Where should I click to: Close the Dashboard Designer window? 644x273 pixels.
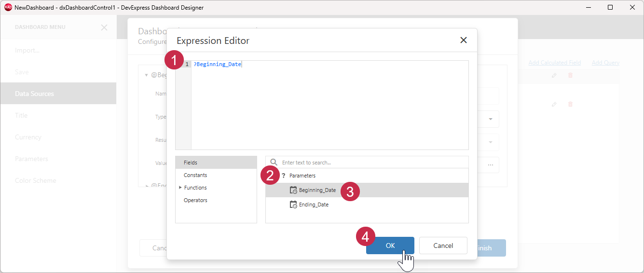(x=632, y=7)
